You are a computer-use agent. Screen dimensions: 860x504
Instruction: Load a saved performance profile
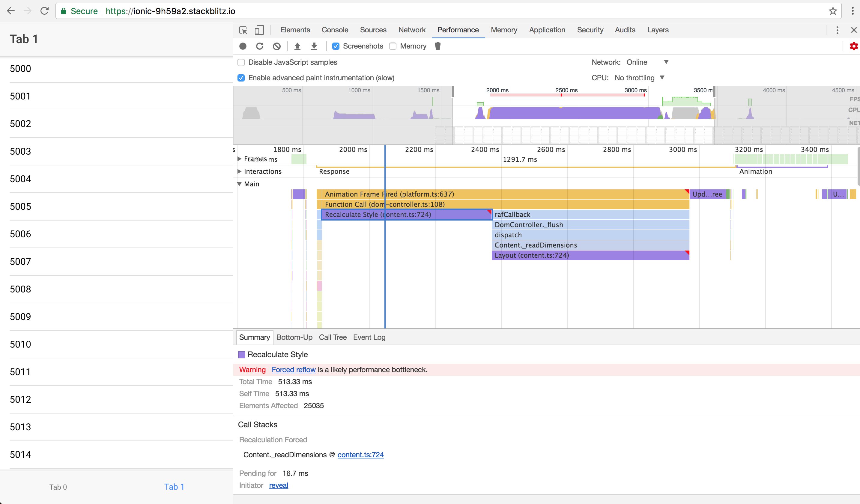297,46
